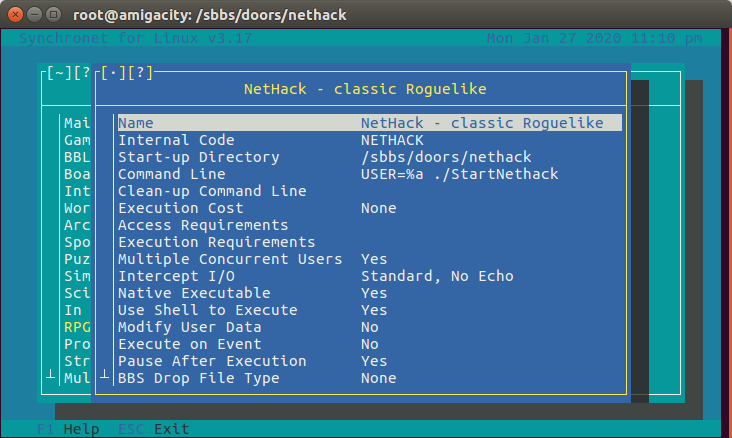
Task: Toggle Use Shell to Execute setting
Action: pyautogui.click(x=370, y=311)
